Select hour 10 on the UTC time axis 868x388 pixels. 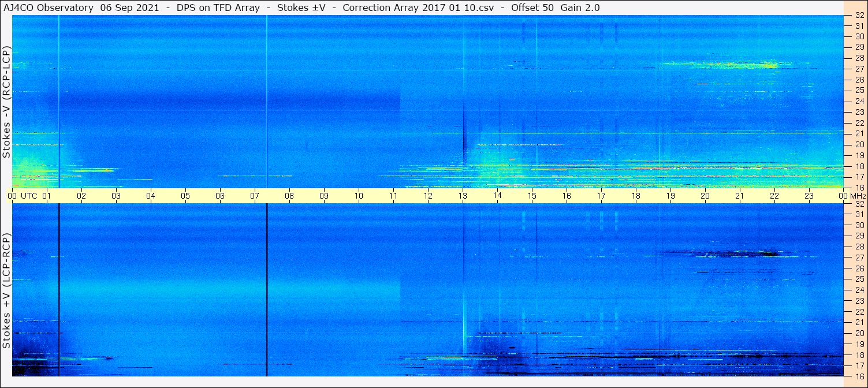coord(359,196)
